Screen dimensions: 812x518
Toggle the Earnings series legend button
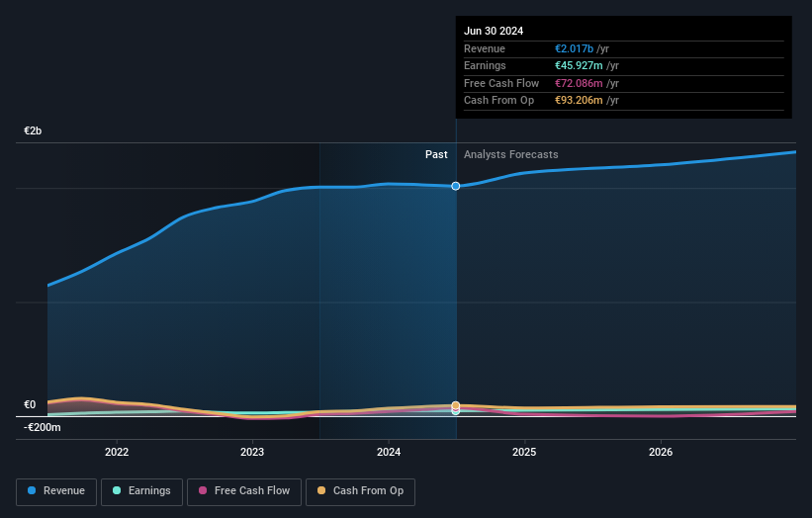point(141,491)
